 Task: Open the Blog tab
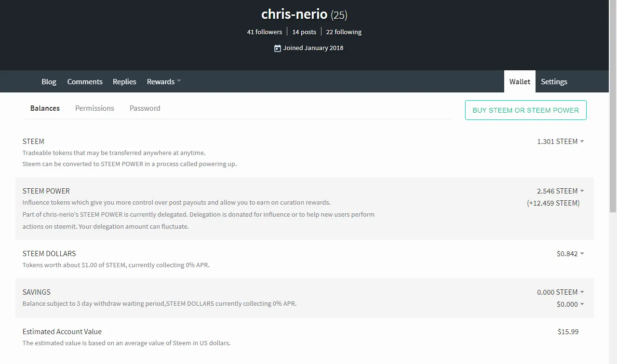tap(49, 81)
